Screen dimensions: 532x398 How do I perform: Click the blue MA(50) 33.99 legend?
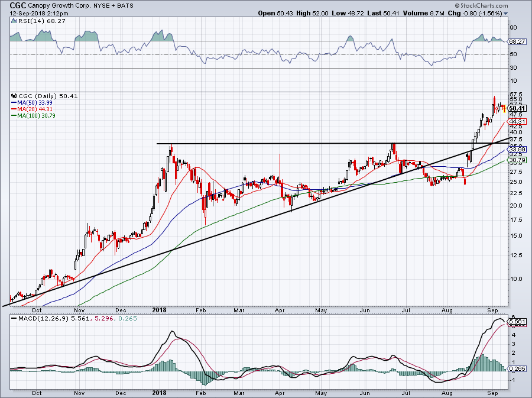[x=31, y=102]
